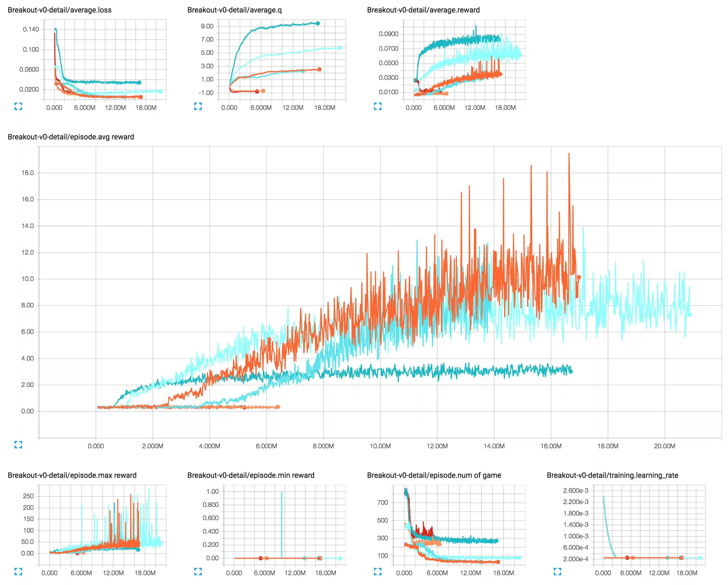Viewport: 728px width, 585px height.
Task: Enlarge the episode.num of game chart
Action: tap(377, 572)
